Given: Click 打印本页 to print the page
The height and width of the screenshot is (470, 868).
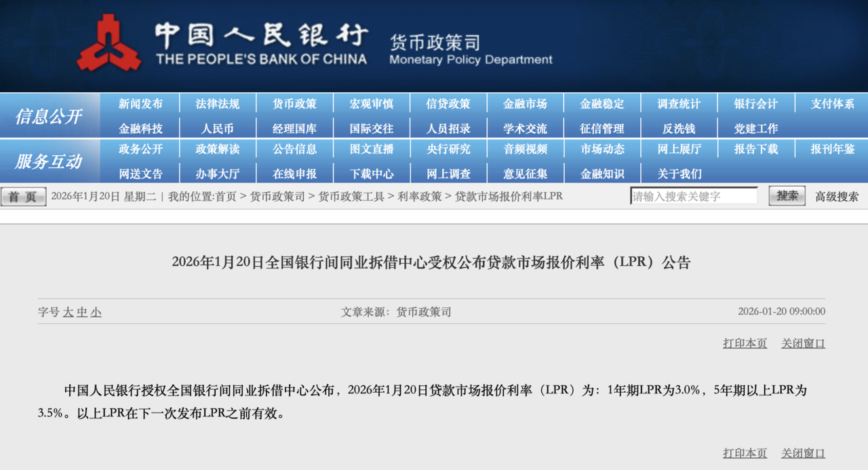Looking at the screenshot, I should pyautogui.click(x=743, y=343).
